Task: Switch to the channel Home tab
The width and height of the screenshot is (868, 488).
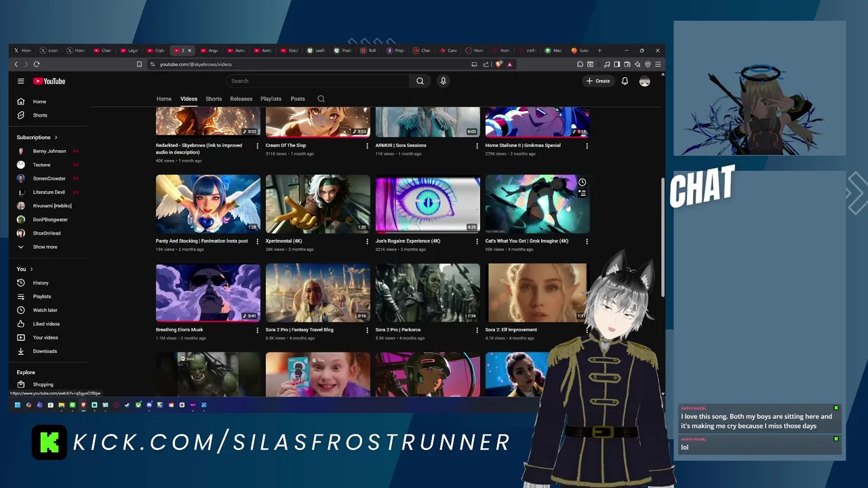Action: (x=164, y=99)
